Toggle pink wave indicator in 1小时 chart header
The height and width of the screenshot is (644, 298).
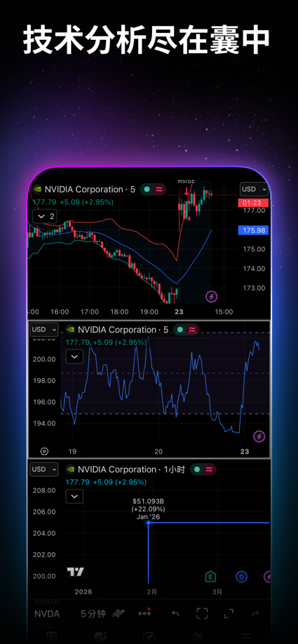tap(209, 470)
